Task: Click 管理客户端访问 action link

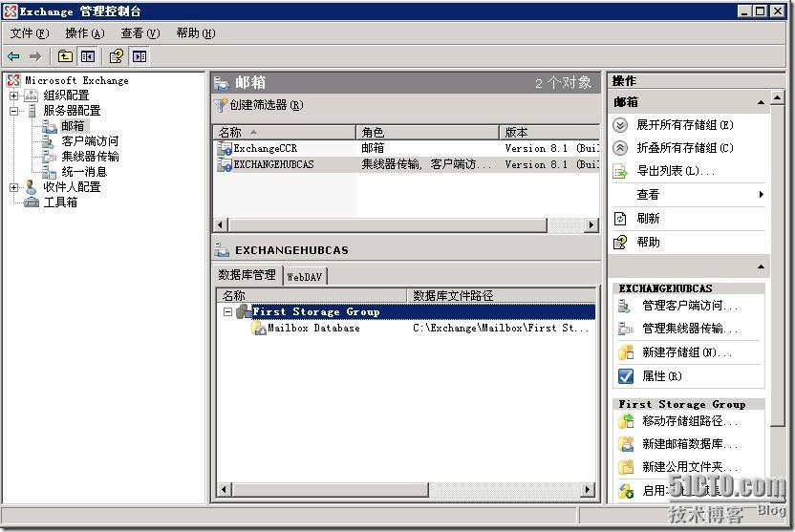Action: click(689, 306)
